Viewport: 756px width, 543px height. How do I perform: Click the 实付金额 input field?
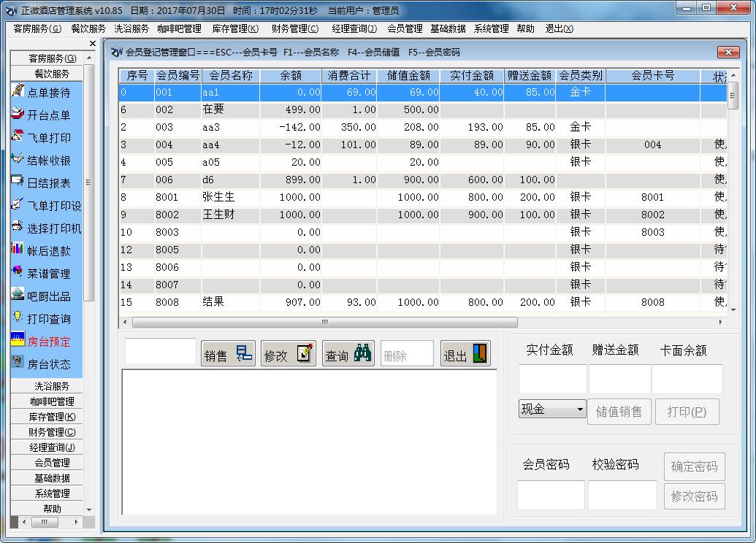pyautogui.click(x=552, y=380)
